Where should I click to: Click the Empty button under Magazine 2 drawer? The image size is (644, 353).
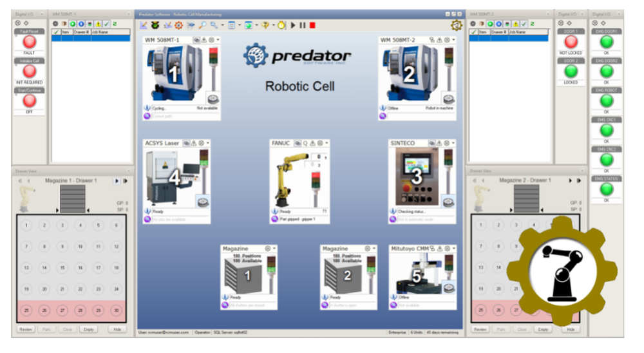coord(542,329)
